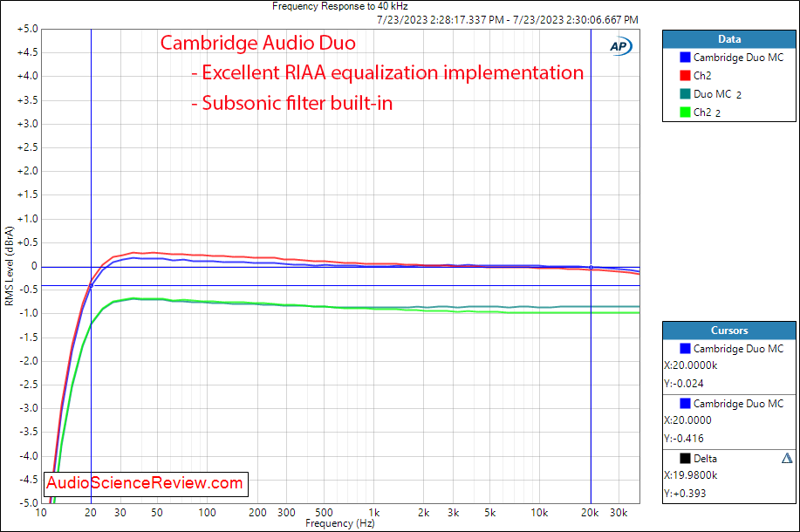Click the AP logo in the graph
800x532 pixels.
coord(620,46)
